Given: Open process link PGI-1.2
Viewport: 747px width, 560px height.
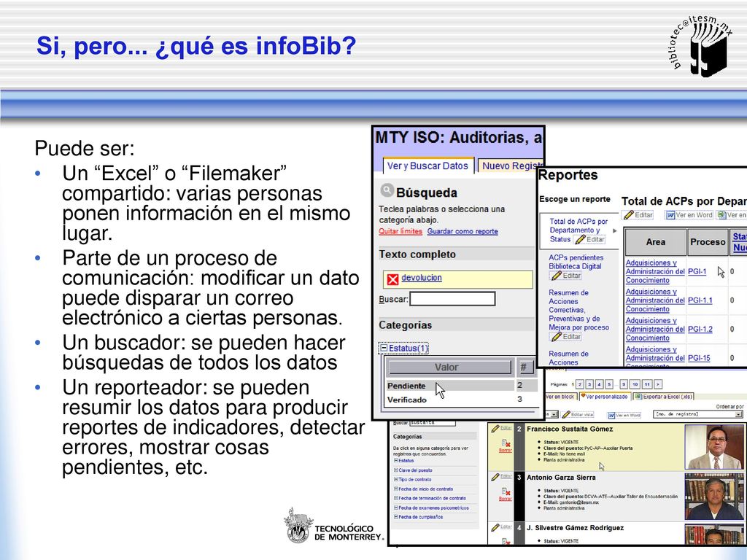Looking at the screenshot, I should coord(700,329).
